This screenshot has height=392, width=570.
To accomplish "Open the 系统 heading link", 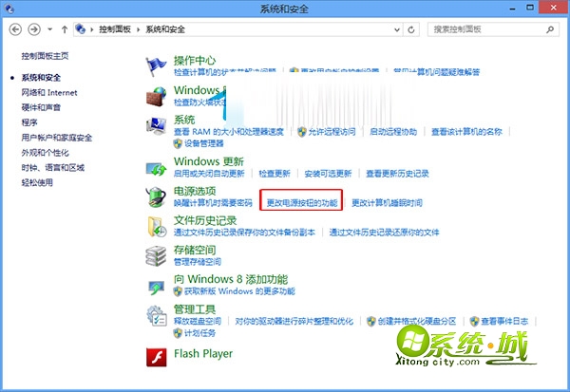I will [184, 120].
